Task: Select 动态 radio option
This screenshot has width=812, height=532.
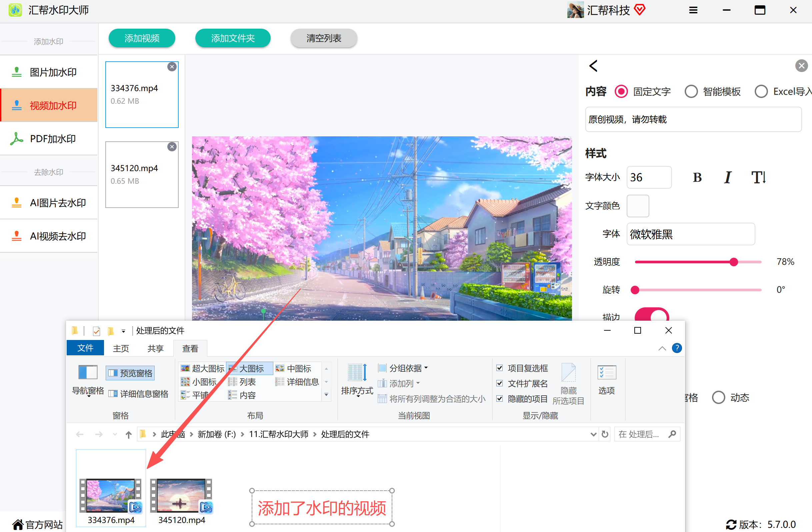Action: pos(718,398)
